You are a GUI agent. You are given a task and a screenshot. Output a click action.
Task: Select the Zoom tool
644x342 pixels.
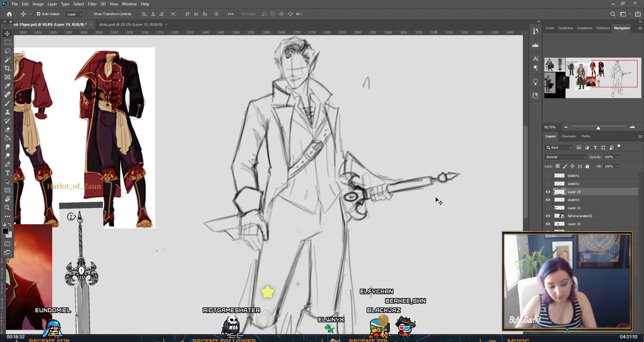(x=7, y=208)
